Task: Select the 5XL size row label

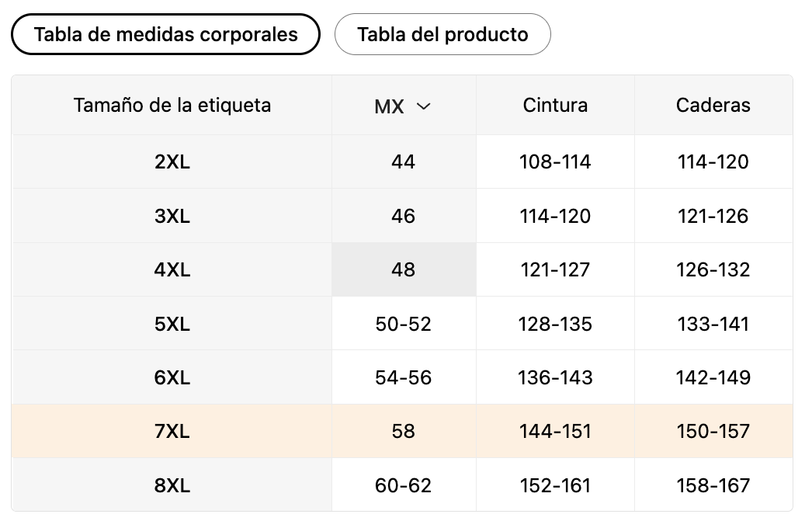Action: (172, 324)
